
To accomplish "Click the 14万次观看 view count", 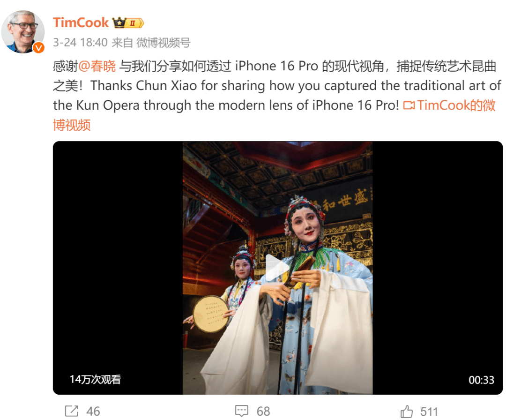I will pos(95,379).
